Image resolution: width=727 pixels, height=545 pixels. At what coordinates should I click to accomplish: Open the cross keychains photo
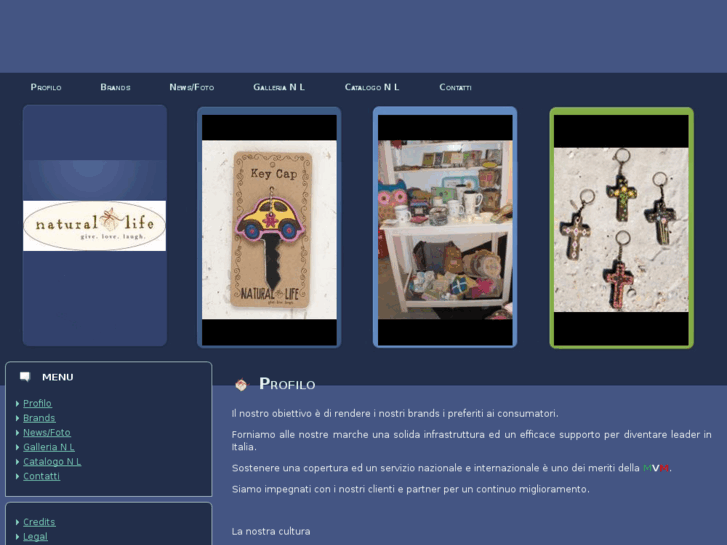coord(621,230)
